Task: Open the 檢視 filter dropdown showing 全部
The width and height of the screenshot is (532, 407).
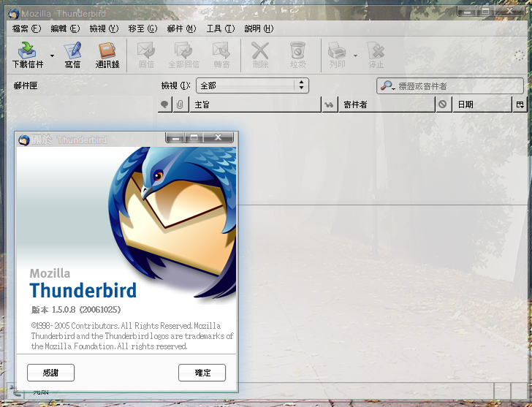Action: coord(252,85)
